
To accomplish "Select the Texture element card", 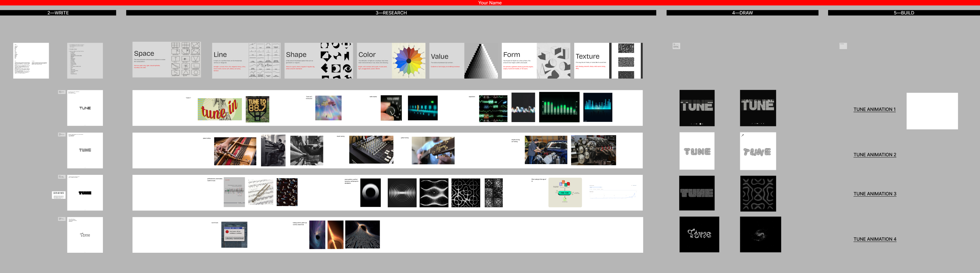I will [608, 61].
